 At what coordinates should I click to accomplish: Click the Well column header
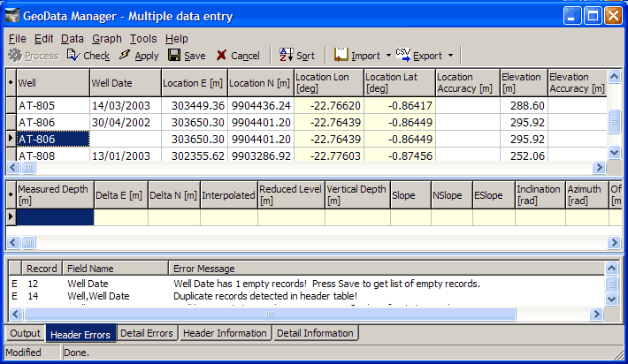point(53,83)
